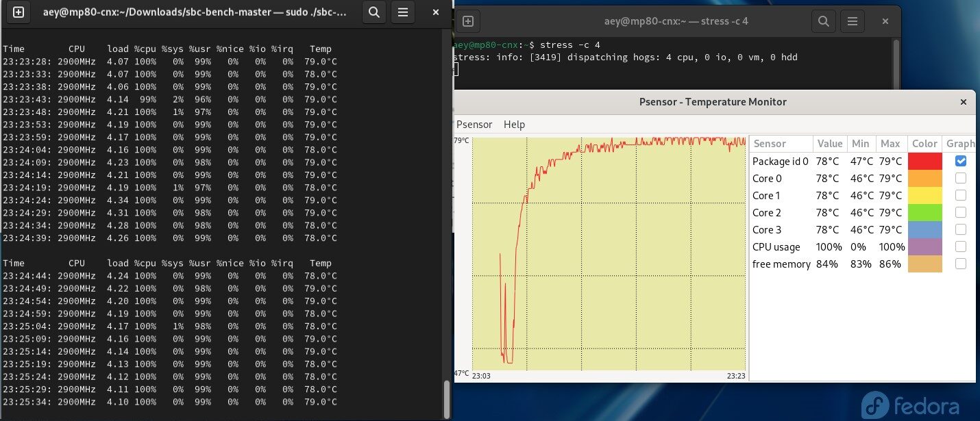Viewport: 980px width, 421px height.
Task: Click CPU usage max value 100%
Action: coord(892,246)
